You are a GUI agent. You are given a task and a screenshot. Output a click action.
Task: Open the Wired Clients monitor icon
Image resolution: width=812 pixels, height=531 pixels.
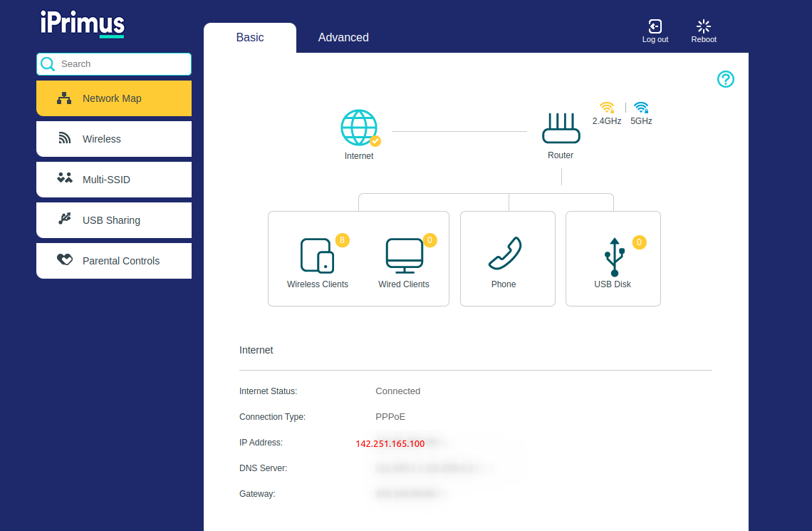[x=404, y=255]
